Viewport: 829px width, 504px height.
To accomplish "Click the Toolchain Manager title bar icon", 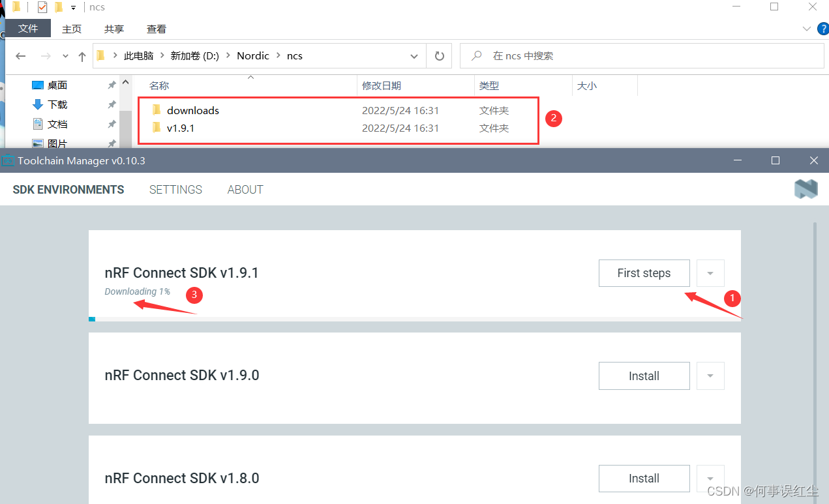I will 8,160.
